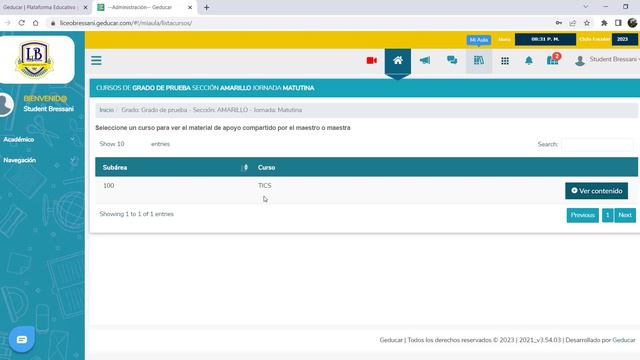
Task: Click the address bar URL
Action: (x=126, y=23)
